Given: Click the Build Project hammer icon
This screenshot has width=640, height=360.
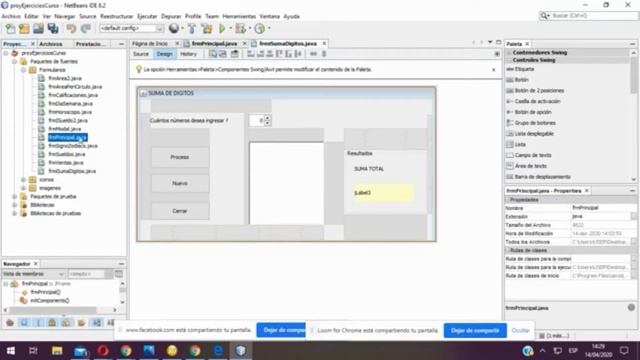Looking at the screenshot, I should click(192, 29).
